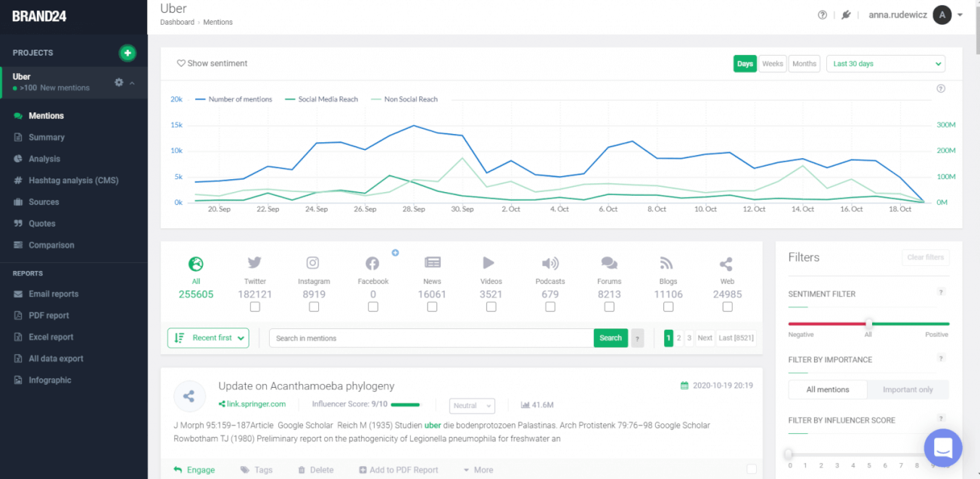Screen dimensions: 980x479
Task: Adjust the sentiment filter slider handle
Action: [x=868, y=324]
